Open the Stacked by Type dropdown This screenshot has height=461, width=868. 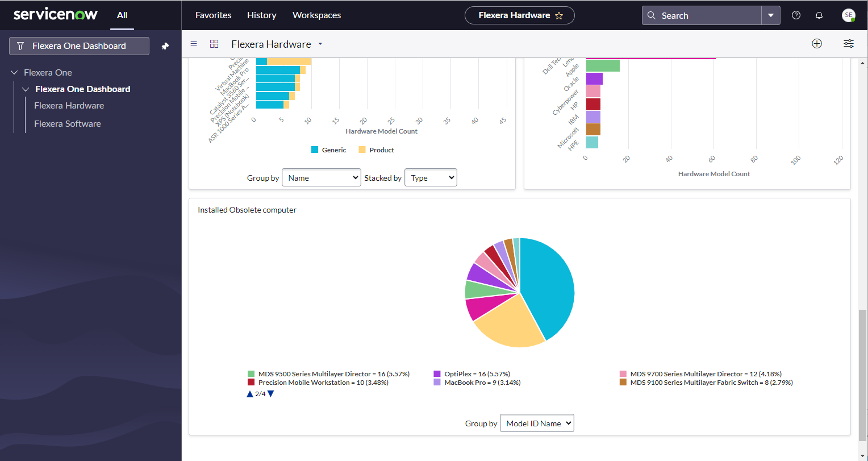[x=431, y=178]
